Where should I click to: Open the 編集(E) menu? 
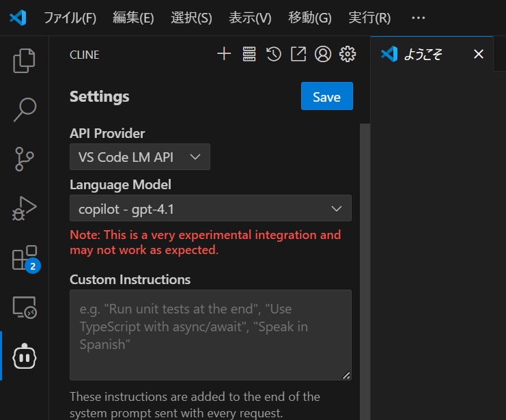coord(133,18)
